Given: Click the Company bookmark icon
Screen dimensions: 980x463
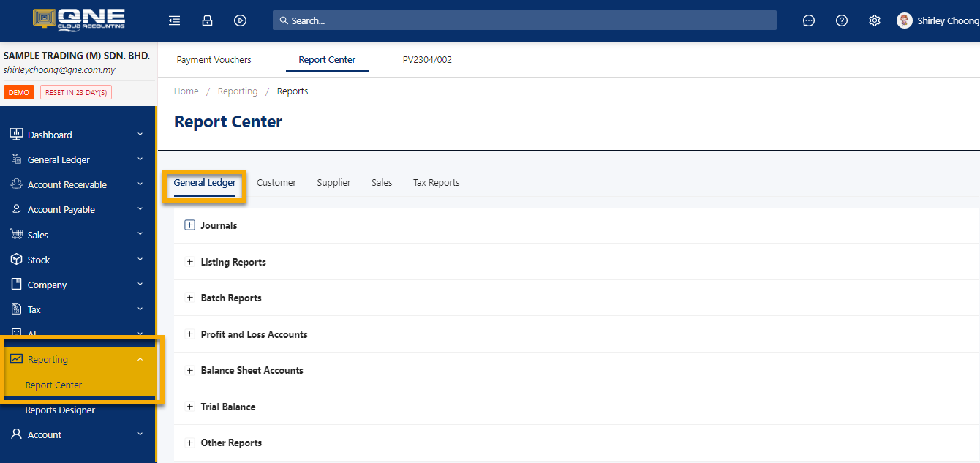Looking at the screenshot, I should 16,285.
